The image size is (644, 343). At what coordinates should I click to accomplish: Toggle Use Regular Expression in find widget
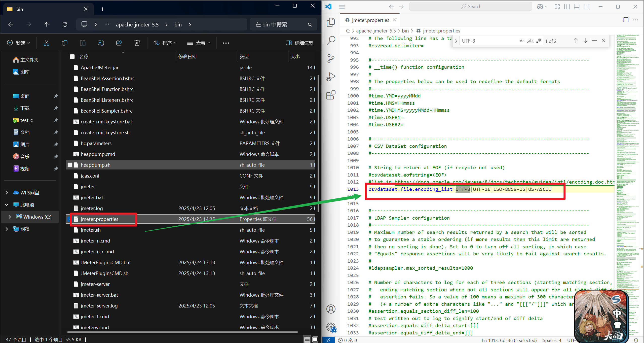(539, 41)
